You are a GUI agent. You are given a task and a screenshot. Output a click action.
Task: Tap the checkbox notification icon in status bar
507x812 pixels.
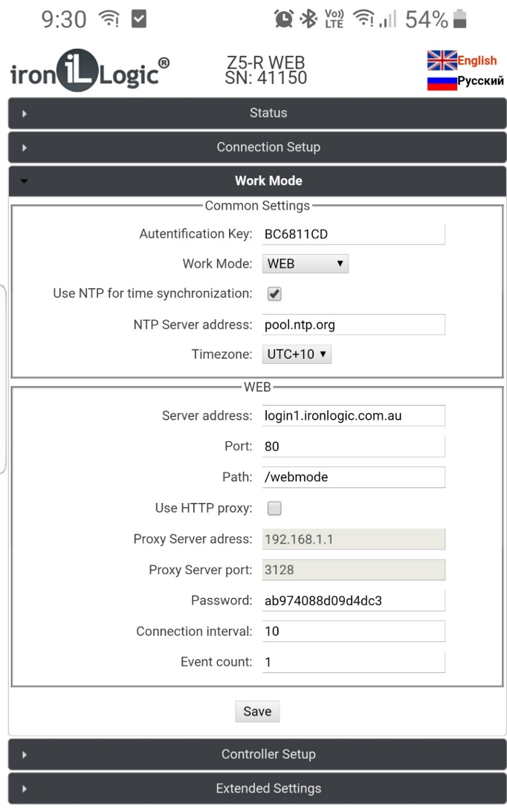tap(139, 20)
